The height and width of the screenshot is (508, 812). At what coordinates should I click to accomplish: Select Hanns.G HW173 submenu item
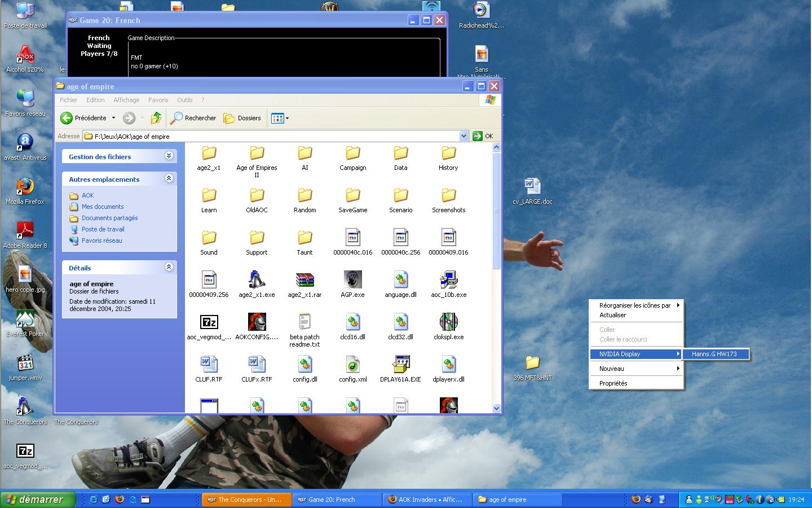pyautogui.click(x=716, y=354)
